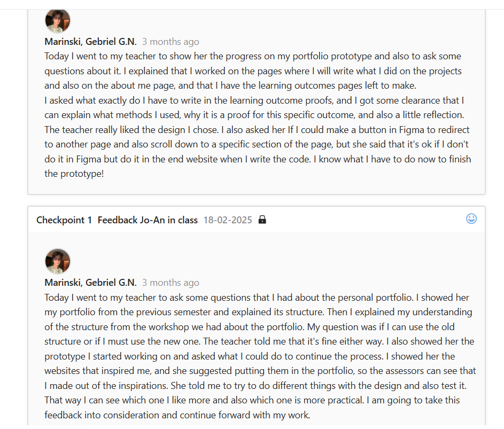Viewport: 504px width, 429px height.
Task: Open the profile avatar in the Checkpoint 1 post
Action: click(58, 262)
